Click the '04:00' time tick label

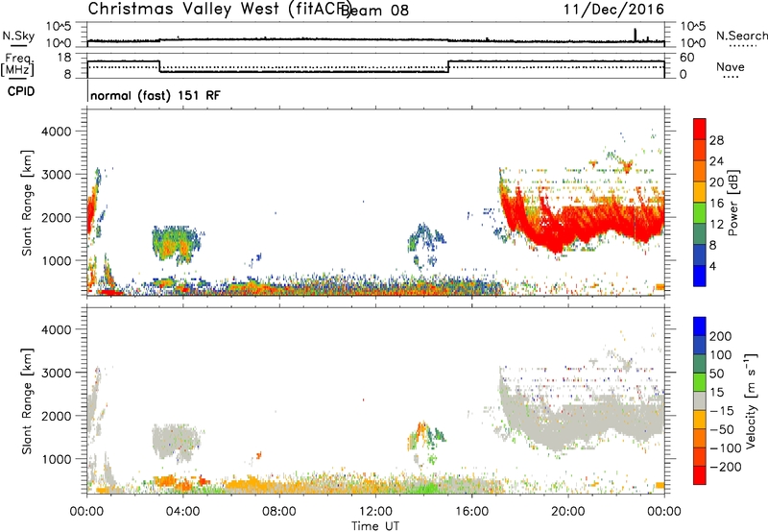182,512
